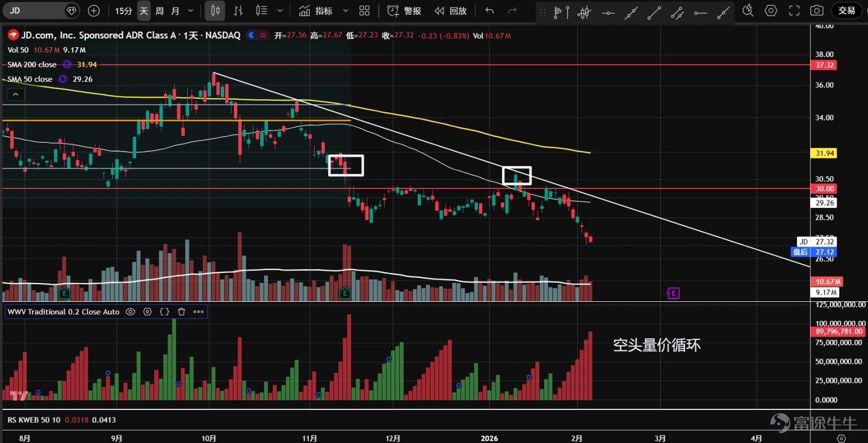Open quick search with the lightning magnifier
Viewport: 868px width, 443px height.
[x=748, y=10]
